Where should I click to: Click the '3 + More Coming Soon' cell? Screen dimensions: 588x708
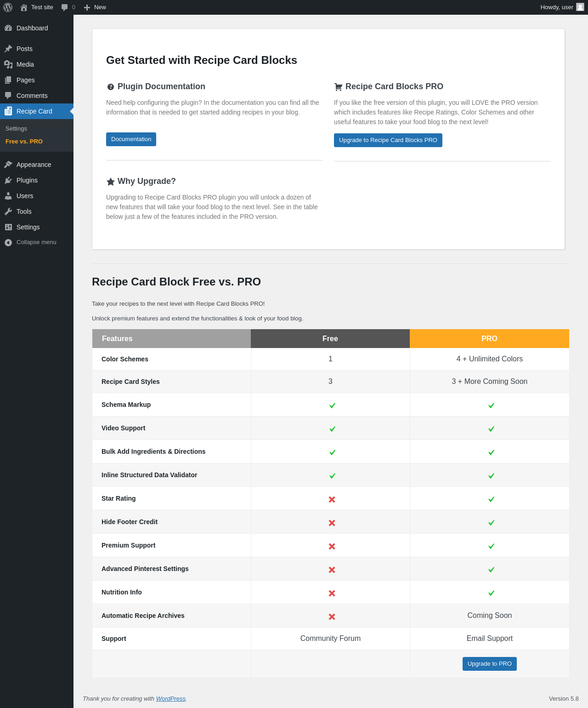pos(490,382)
